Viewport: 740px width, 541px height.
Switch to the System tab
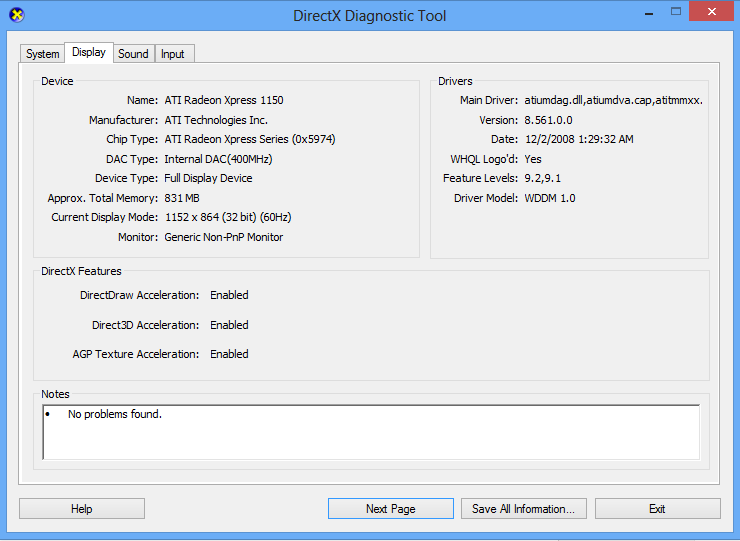42,54
